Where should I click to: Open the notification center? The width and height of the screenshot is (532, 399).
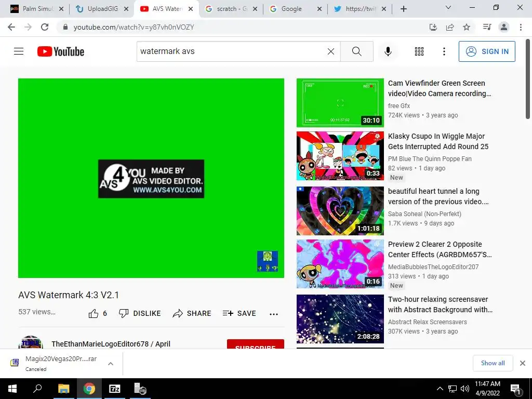[516, 389]
